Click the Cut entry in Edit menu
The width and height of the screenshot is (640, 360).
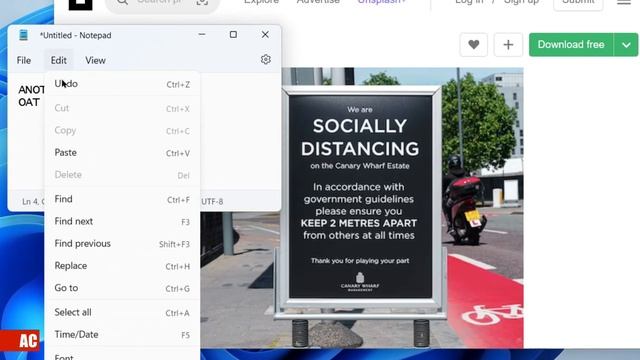pyautogui.click(x=122, y=108)
